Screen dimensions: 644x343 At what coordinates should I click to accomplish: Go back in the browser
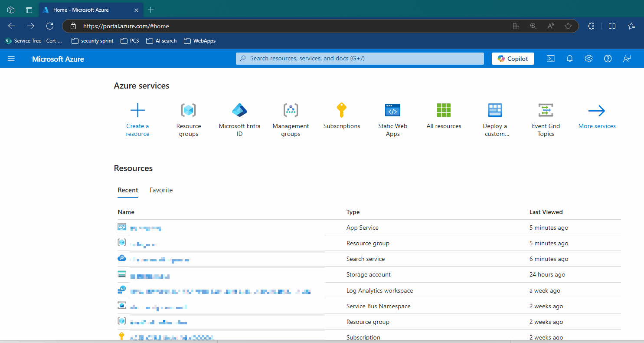[x=12, y=26]
